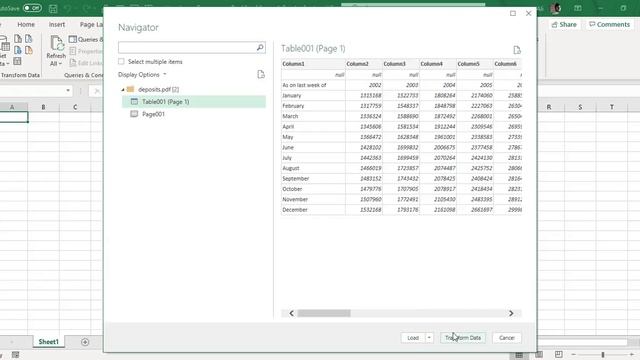Screen dimensions: 640x360
Task: Click the Normal view icon in status bar
Action: click(x=519, y=355)
